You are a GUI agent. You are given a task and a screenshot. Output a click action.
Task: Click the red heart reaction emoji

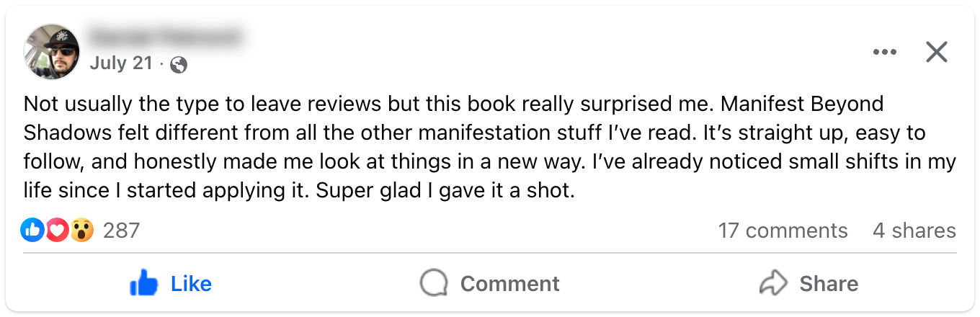pyautogui.click(x=58, y=231)
